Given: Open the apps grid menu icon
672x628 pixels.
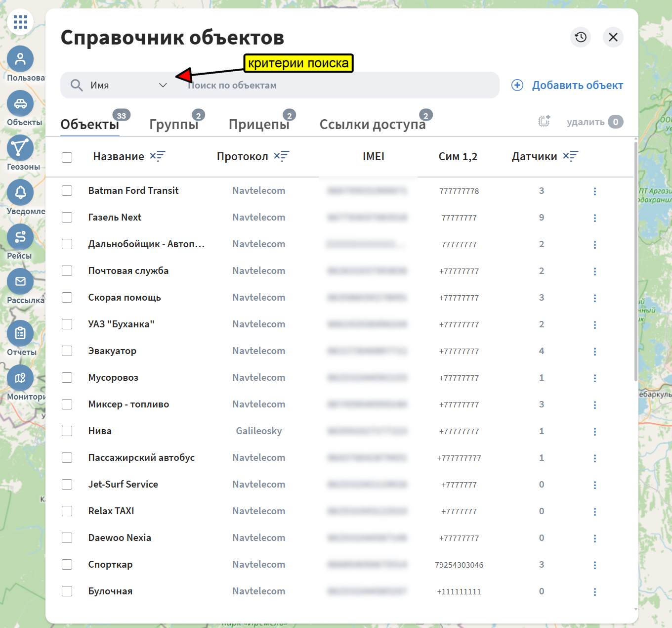Looking at the screenshot, I should pyautogui.click(x=20, y=22).
